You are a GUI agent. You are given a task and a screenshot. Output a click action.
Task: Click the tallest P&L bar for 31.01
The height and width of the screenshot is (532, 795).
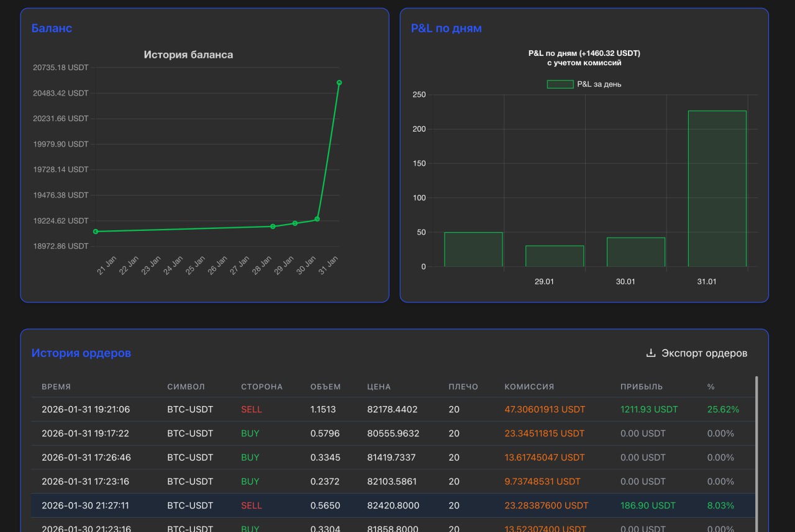(x=717, y=189)
